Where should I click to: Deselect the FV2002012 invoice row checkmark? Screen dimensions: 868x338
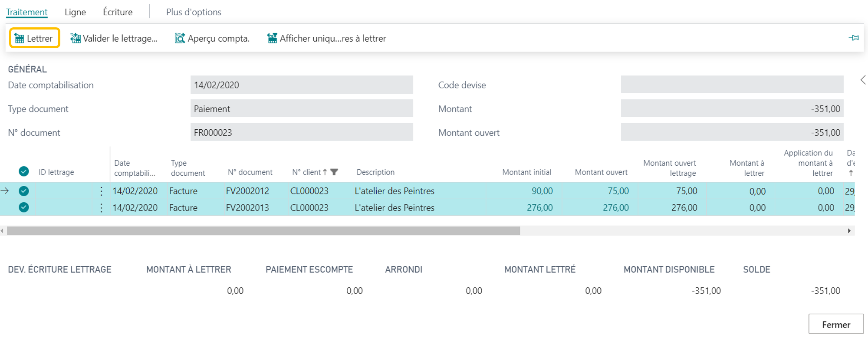tap(24, 191)
